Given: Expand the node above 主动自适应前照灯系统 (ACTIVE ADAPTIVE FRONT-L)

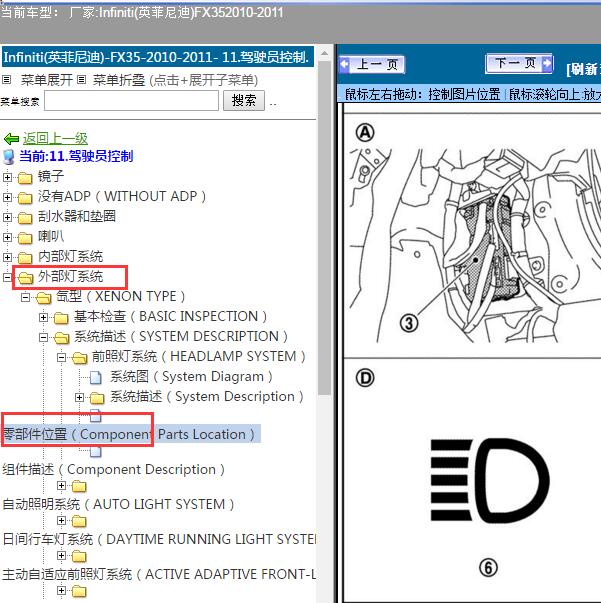Looking at the screenshot, I should click(x=62, y=556).
